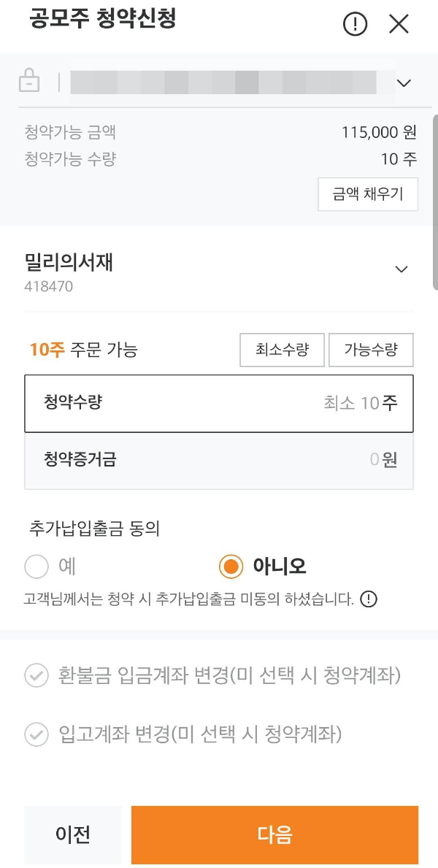Tap the 가능수량 button
The image size is (438, 868).
(x=372, y=350)
